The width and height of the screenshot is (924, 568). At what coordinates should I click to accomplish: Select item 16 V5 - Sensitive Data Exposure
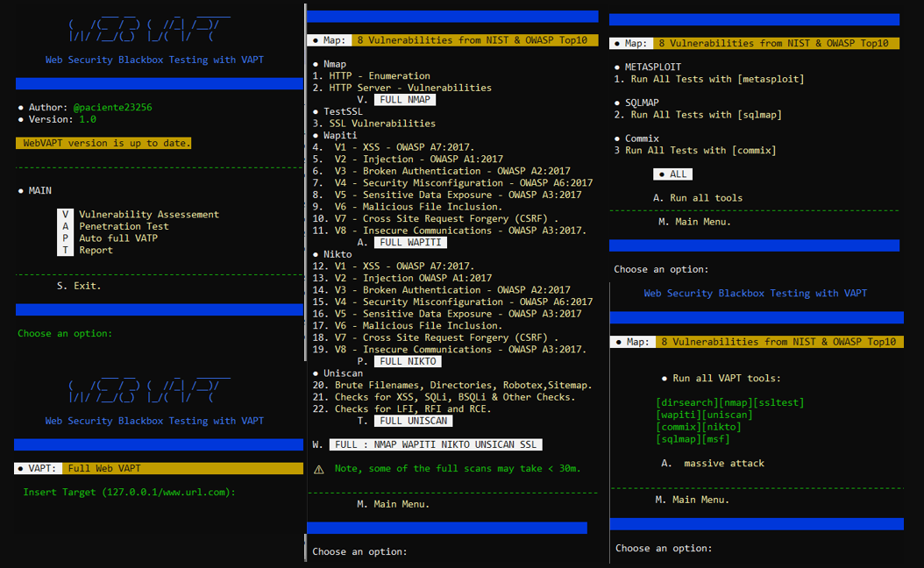(x=447, y=314)
